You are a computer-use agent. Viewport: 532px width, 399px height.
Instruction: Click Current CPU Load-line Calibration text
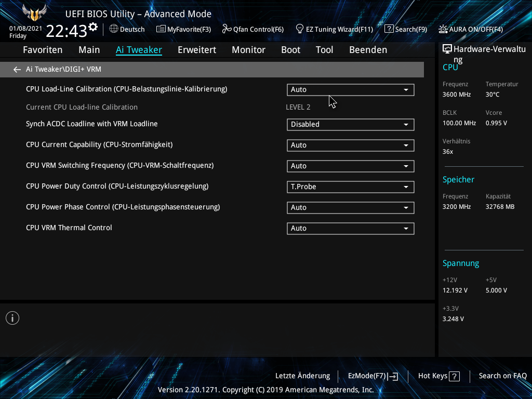(82, 107)
